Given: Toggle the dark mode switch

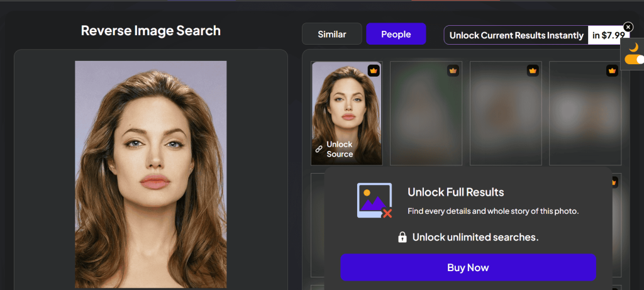Looking at the screenshot, I should pyautogui.click(x=635, y=59).
